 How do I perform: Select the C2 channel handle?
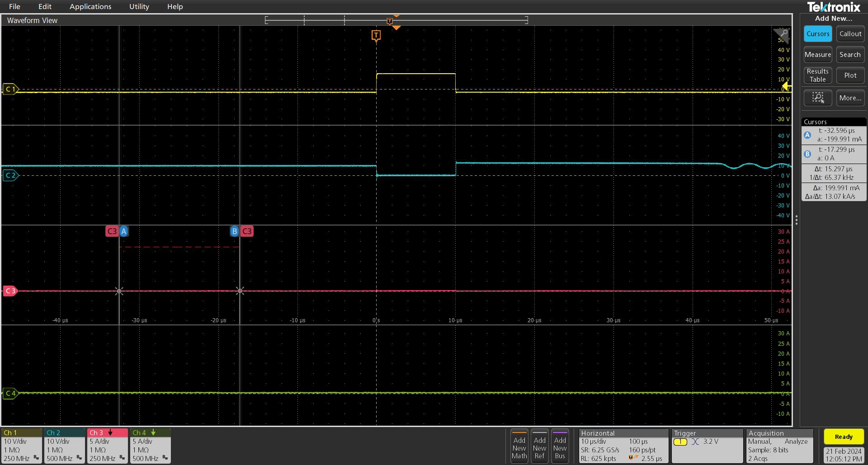coord(10,175)
